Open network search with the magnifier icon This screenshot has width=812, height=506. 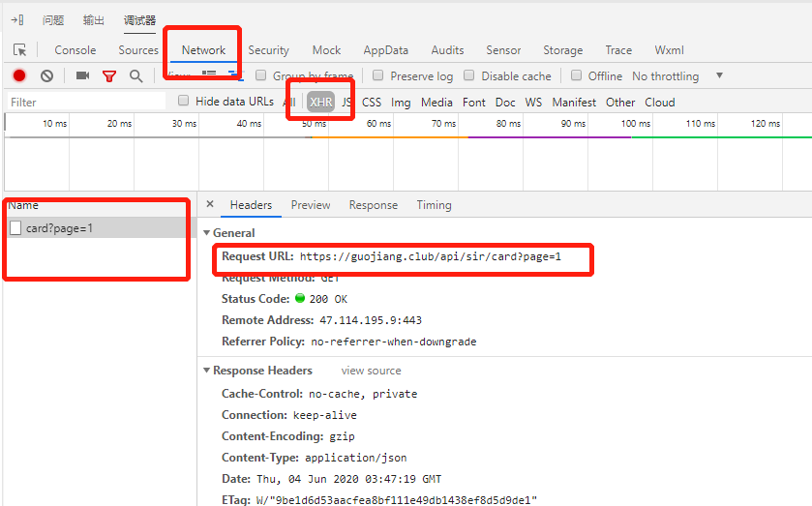click(135, 76)
